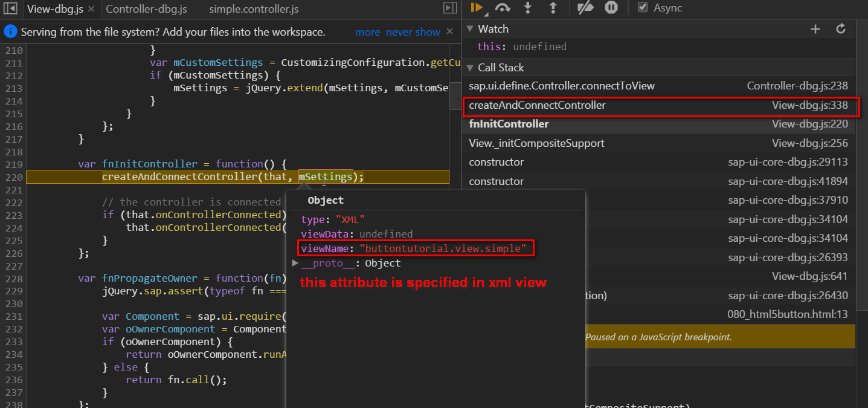Toggle the file navigator sidebar icon
Image resolution: width=868 pixels, height=408 pixels.
10,8
